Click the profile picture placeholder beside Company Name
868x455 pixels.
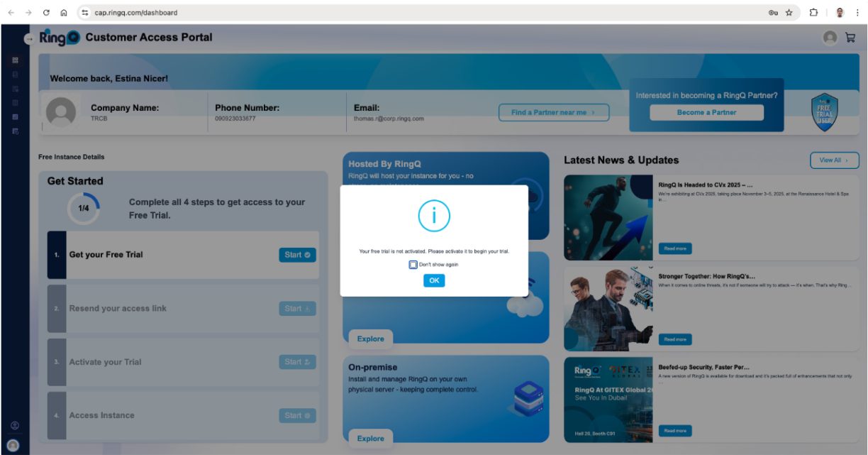click(x=60, y=112)
